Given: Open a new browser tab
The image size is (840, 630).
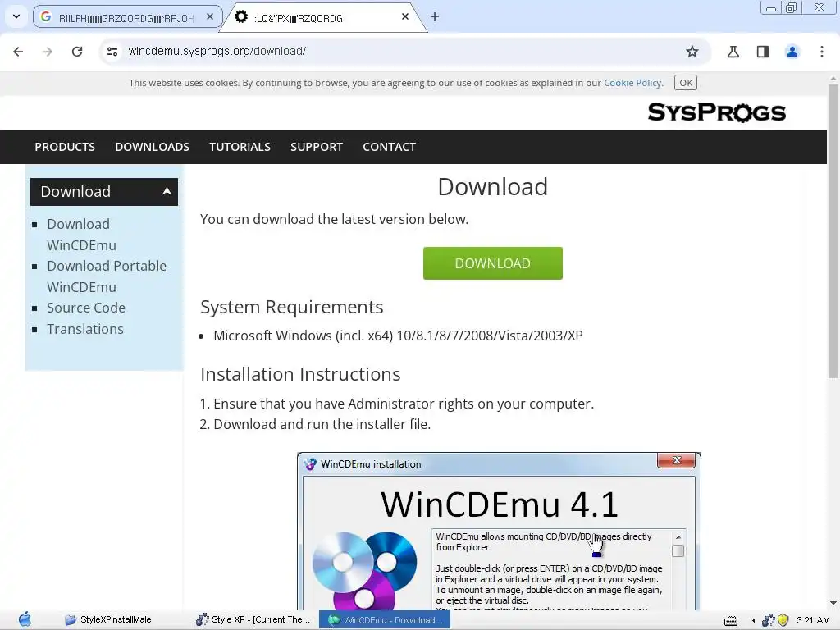Looking at the screenshot, I should tap(435, 16).
